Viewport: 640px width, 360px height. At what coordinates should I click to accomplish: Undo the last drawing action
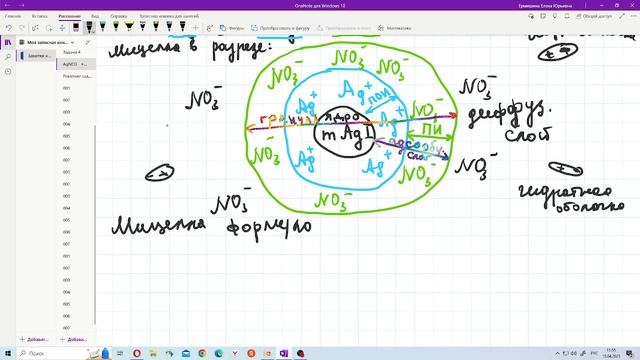(9, 28)
